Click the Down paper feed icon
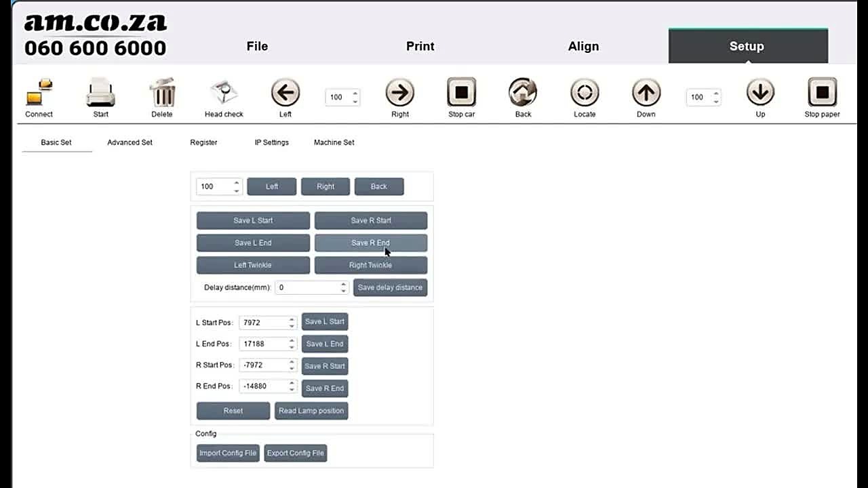Viewport: 868px width, 488px height. [646, 92]
